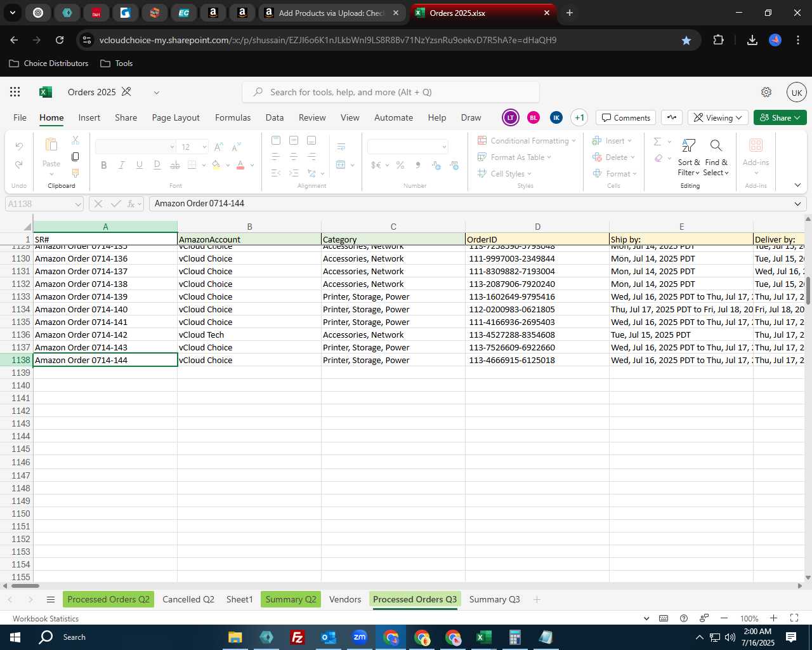Toggle Strikethrough formatting
The width and height of the screenshot is (812, 650).
pyautogui.click(x=174, y=165)
